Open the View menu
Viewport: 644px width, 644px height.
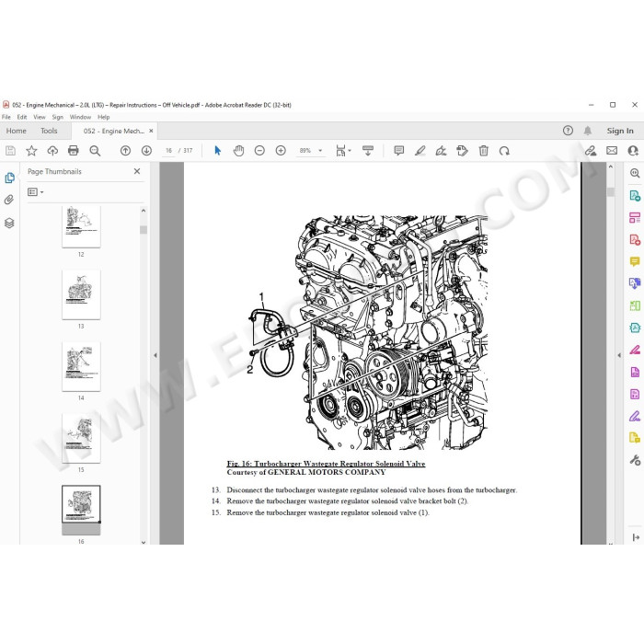click(x=40, y=117)
